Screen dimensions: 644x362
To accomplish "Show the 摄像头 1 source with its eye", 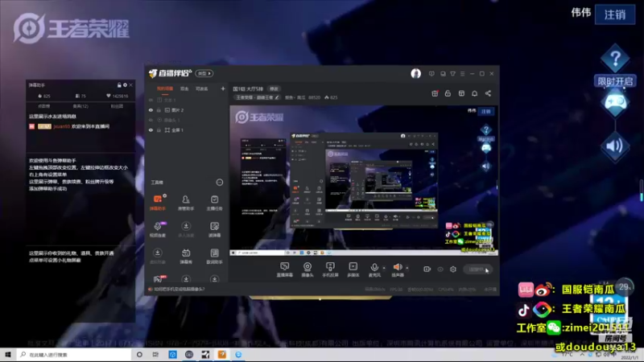I will [x=151, y=120].
